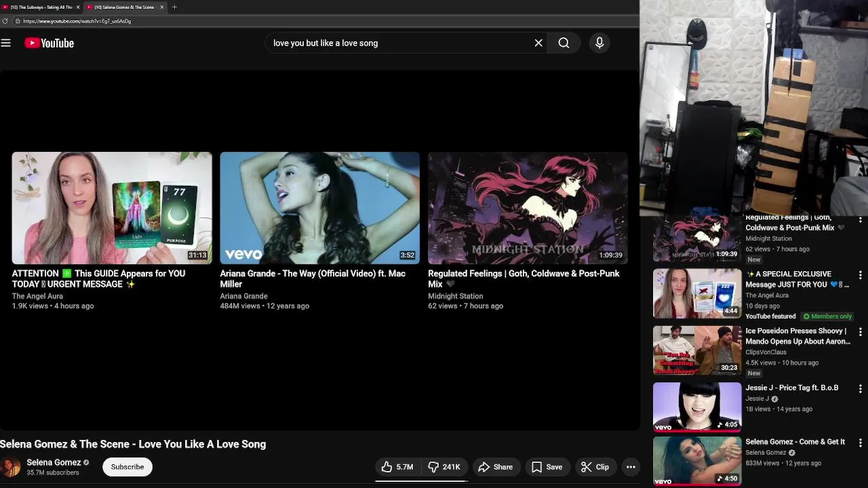Select the Selena Gomez & The Scene tab
This screenshot has width=868, height=488.
coord(124,7)
